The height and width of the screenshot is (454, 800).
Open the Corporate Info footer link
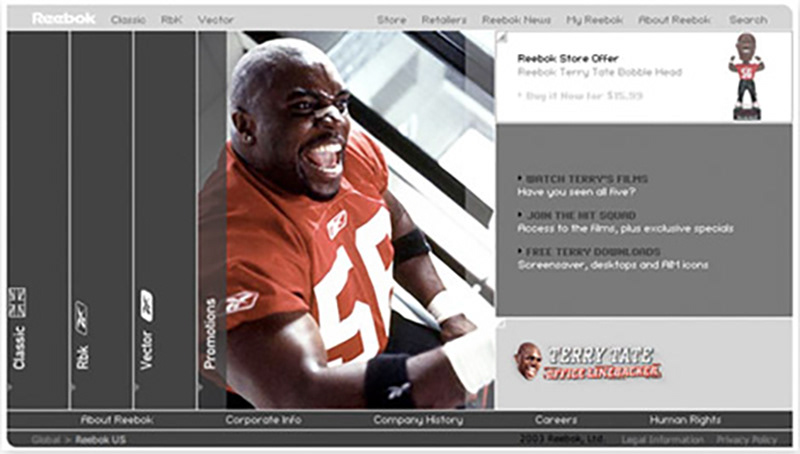pyautogui.click(x=263, y=420)
